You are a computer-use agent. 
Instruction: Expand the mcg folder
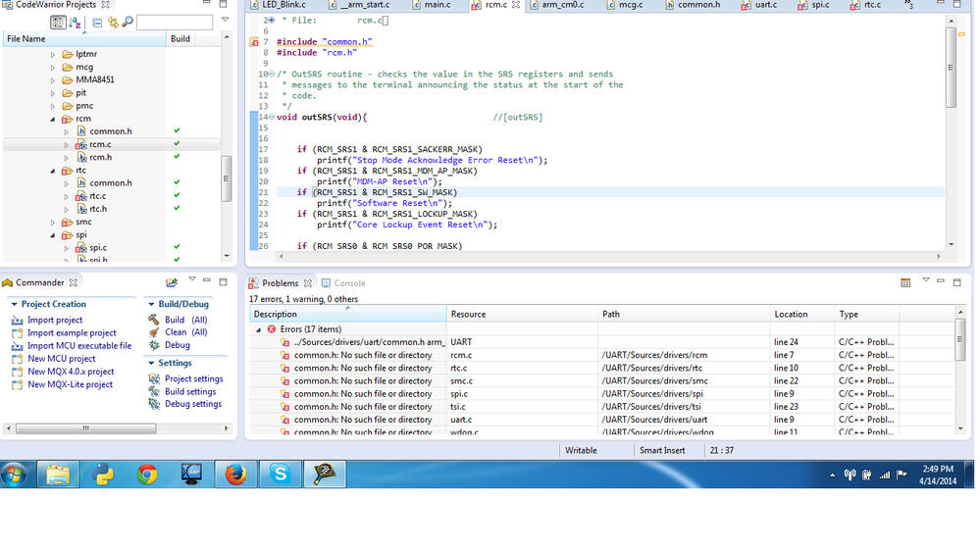click(x=53, y=68)
